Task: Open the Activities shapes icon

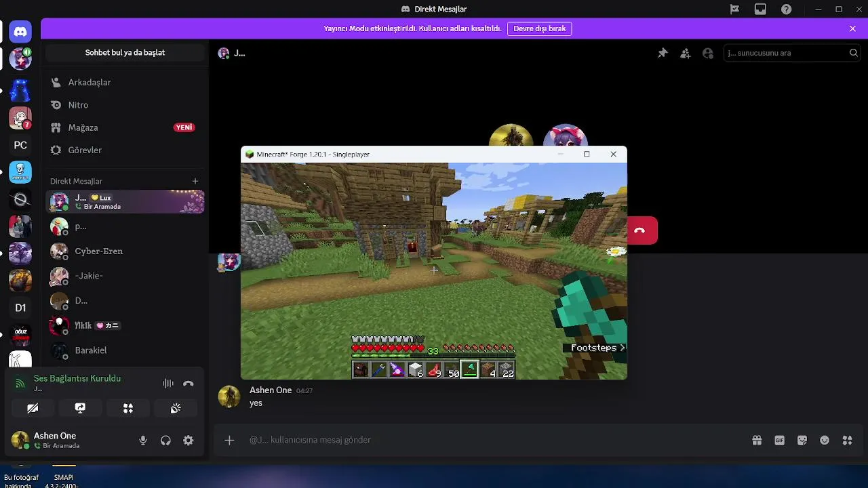Action: pyautogui.click(x=128, y=408)
